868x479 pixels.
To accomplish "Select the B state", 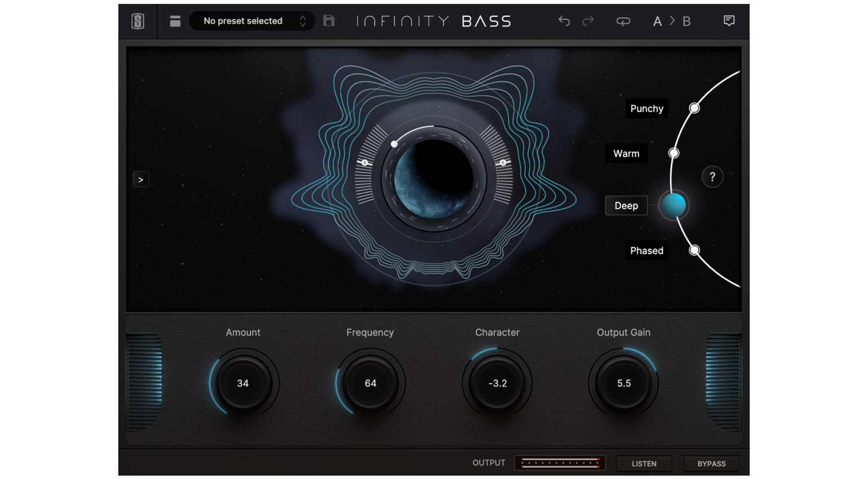I will coord(687,21).
